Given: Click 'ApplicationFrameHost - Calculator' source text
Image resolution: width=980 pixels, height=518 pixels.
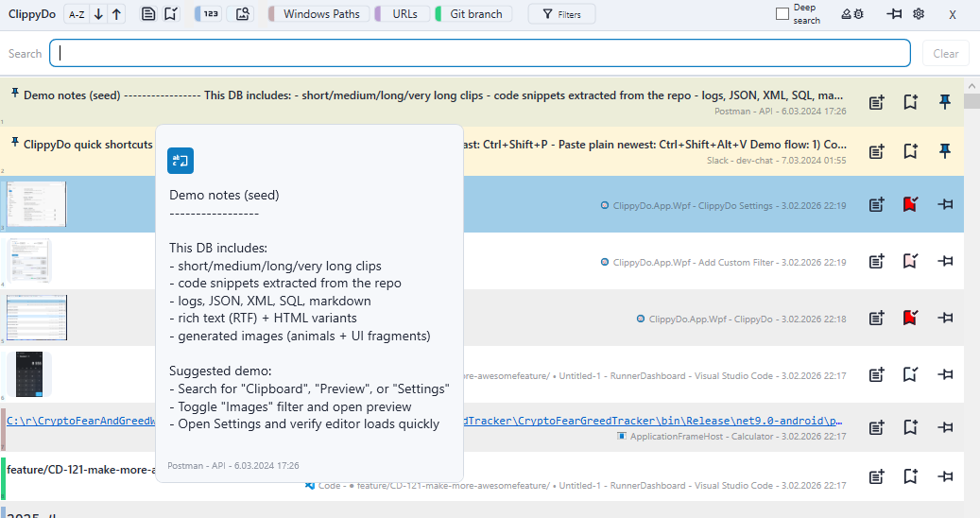Looking at the screenshot, I should 703,436.
